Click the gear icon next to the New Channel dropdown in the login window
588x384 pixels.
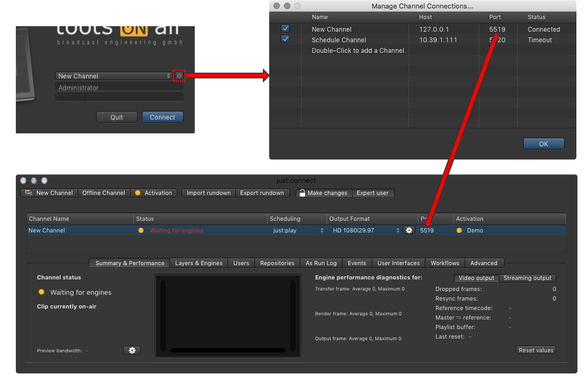click(179, 76)
